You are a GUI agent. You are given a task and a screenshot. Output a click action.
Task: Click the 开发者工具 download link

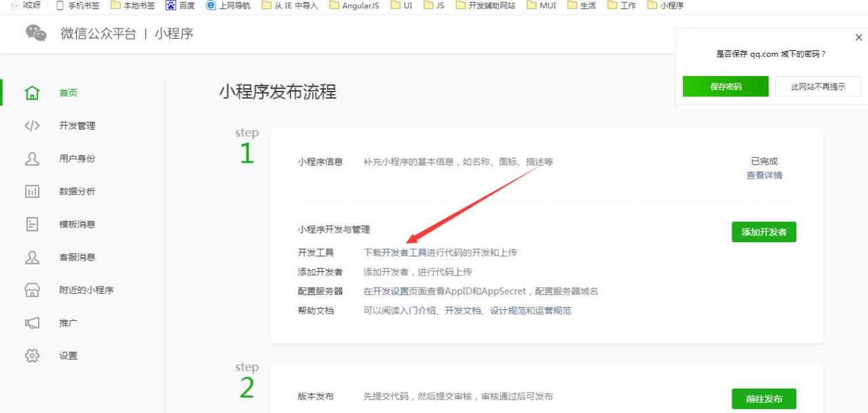404,252
